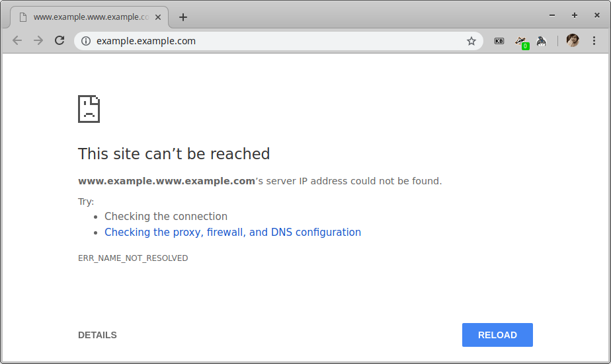This screenshot has width=611, height=364.
Task: Reload the page via toolbar refresh icon
Action: tap(60, 40)
